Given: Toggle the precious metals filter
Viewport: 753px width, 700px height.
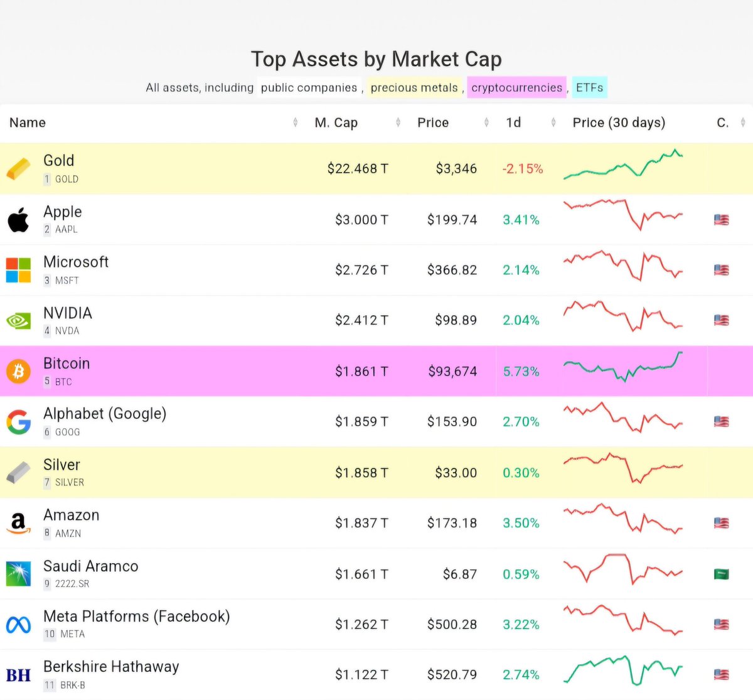Looking at the screenshot, I should pos(414,88).
